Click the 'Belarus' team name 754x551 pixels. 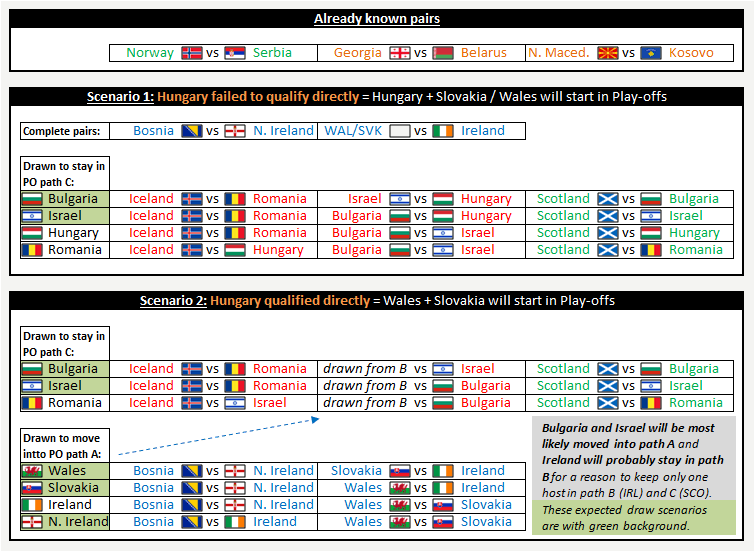pyautogui.click(x=484, y=53)
